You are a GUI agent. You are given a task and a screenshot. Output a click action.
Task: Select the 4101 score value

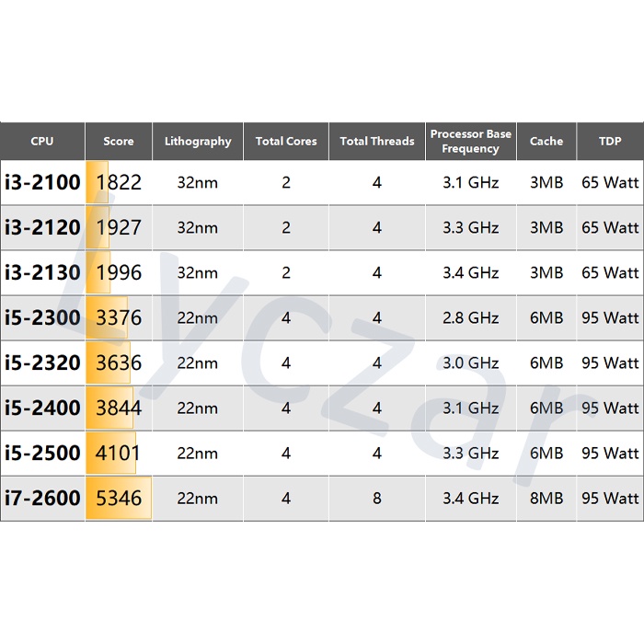[119, 454]
